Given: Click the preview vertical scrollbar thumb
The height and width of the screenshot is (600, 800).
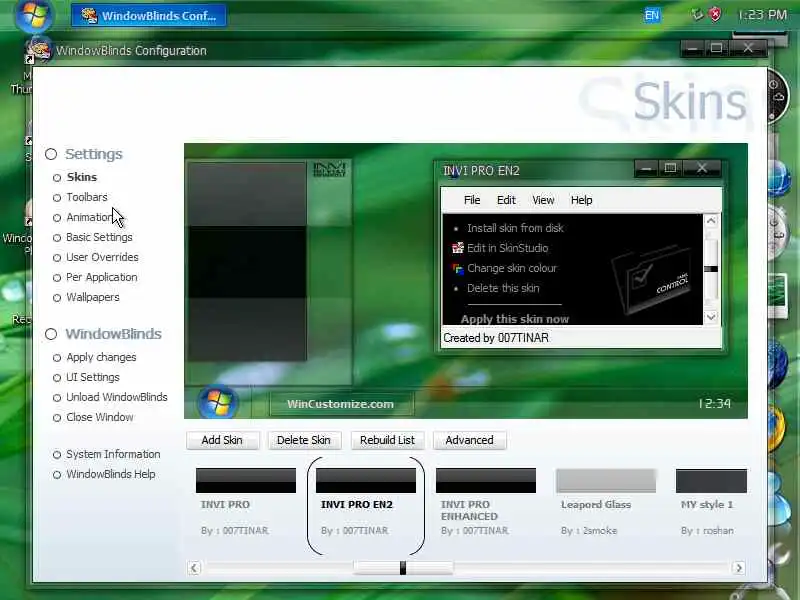Looking at the screenshot, I should [x=711, y=269].
